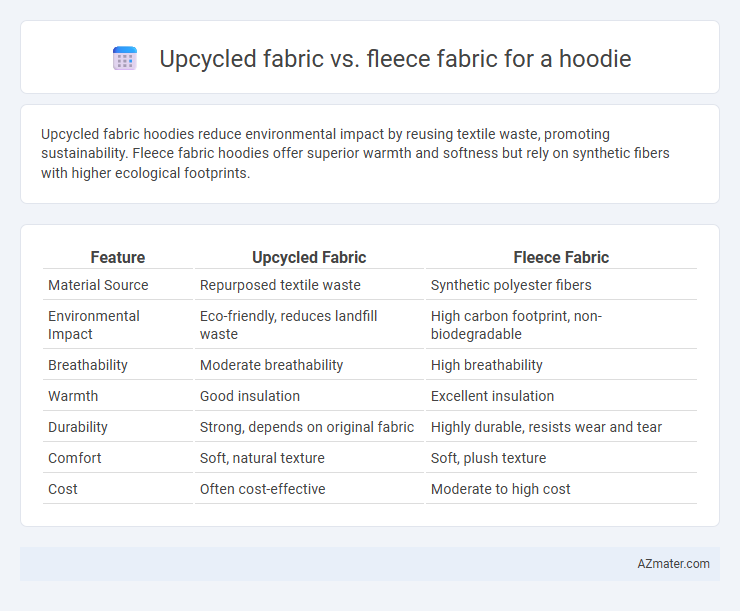Screen dimensions: 740x611
Task: Click the 'Highly durable, resists wear and tear' cell
Action: 546,427
